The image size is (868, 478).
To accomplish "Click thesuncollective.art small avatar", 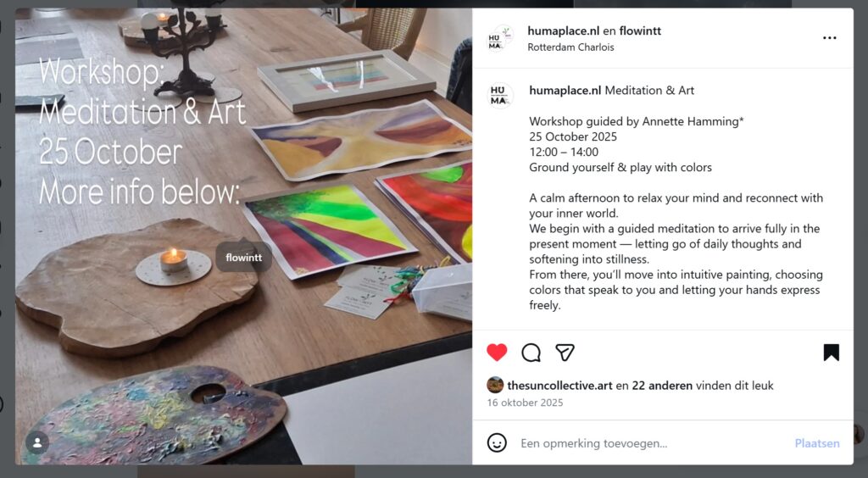I will pyautogui.click(x=495, y=385).
